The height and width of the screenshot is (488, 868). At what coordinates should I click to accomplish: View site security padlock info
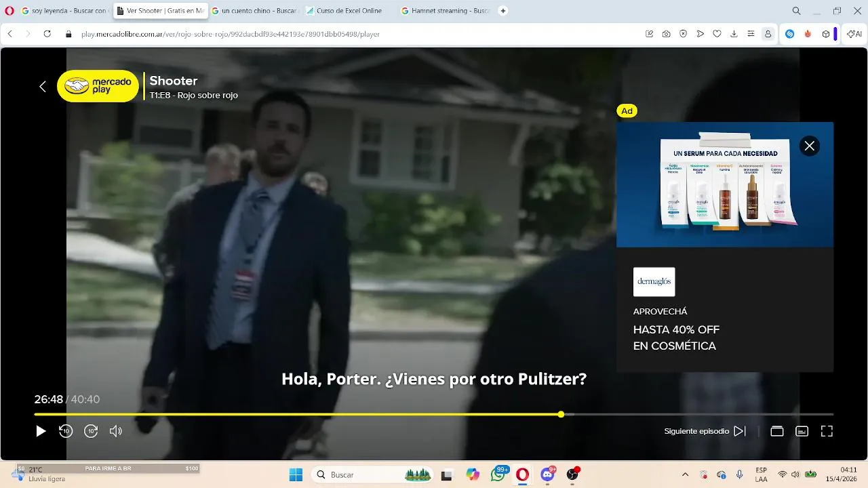click(68, 34)
